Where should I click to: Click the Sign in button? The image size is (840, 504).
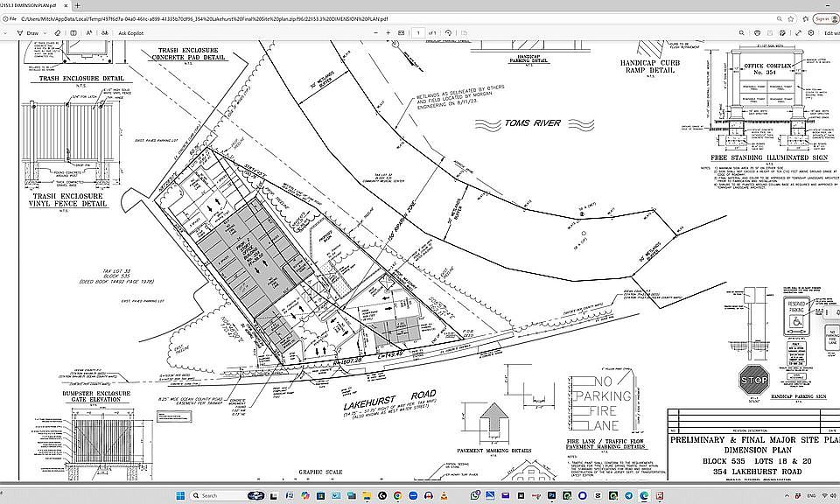pyautogui.click(x=826, y=18)
